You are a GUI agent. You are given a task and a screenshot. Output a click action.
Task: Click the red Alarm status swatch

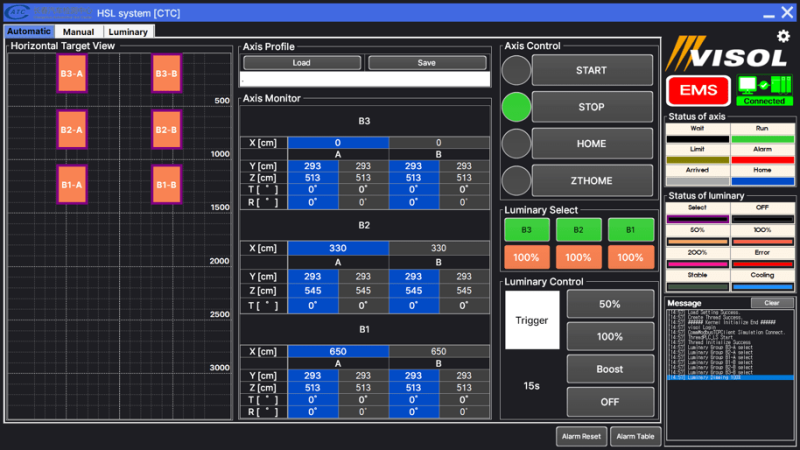coord(762,160)
